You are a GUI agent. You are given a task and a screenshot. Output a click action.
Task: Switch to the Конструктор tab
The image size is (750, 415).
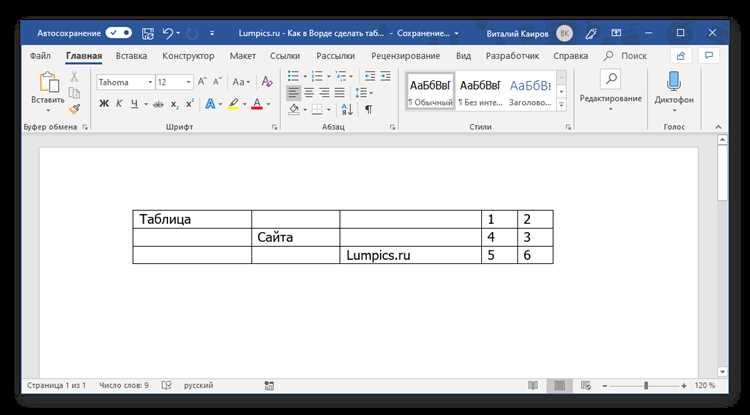188,56
